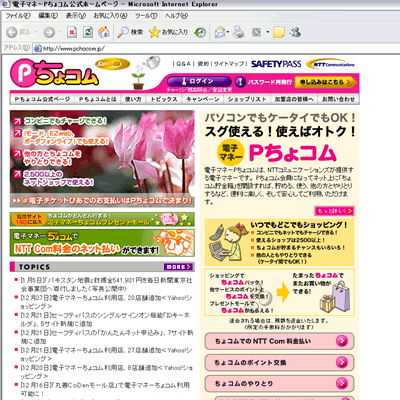400x400 pixels.
Task: Click the Messenger people icon
Action: pos(295,32)
